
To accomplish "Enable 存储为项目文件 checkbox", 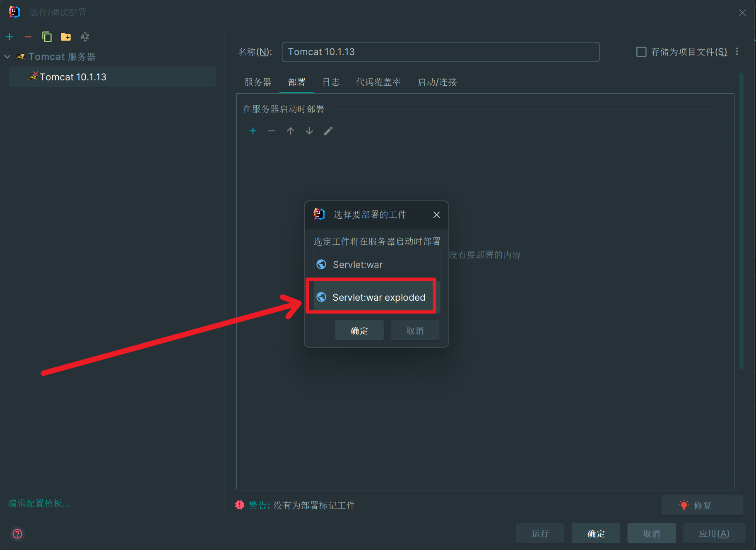I will [x=641, y=52].
